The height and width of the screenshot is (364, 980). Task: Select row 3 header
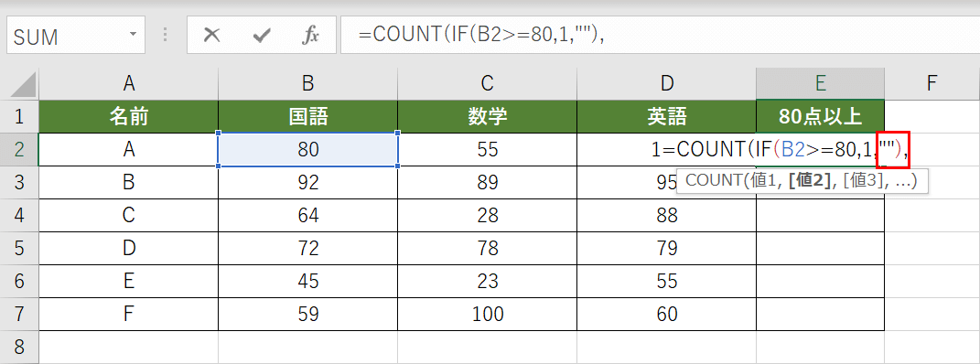pyautogui.click(x=19, y=182)
